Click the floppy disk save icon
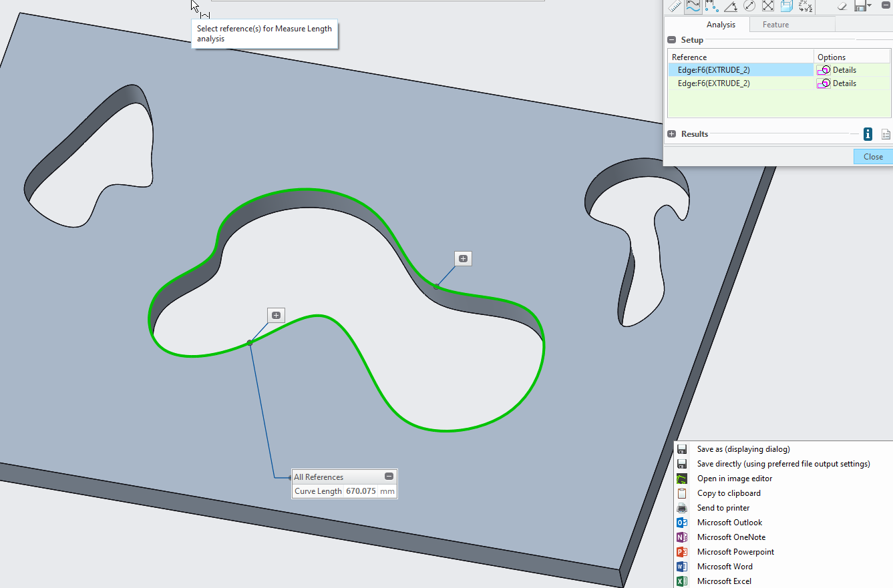893x588 pixels. 860,7
